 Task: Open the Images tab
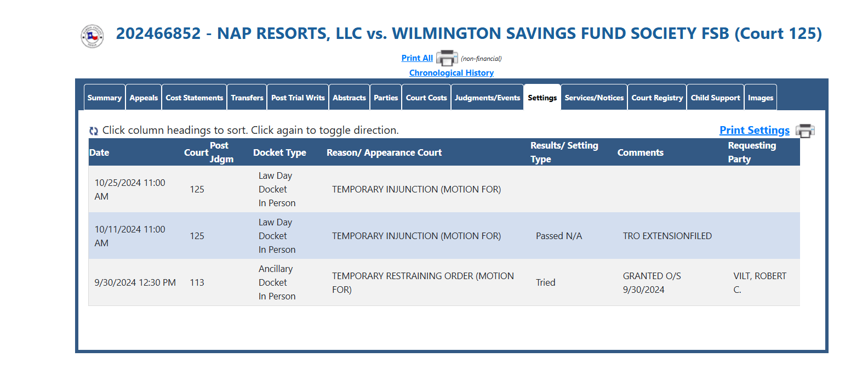click(761, 98)
